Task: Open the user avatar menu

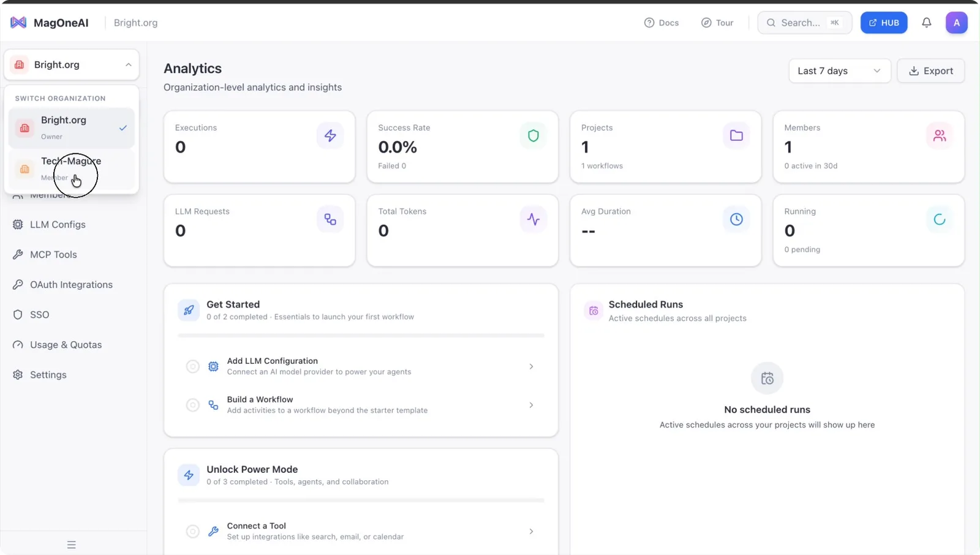Action: [956, 23]
